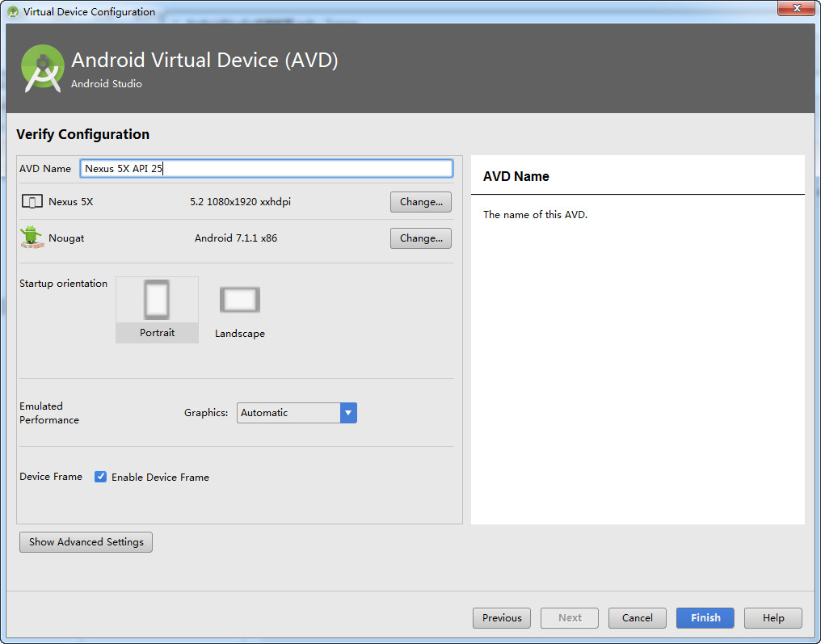Click the 'Nexus 5X' device label
Image resolution: width=821 pixels, height=644 pixels.
click(70, 201)
